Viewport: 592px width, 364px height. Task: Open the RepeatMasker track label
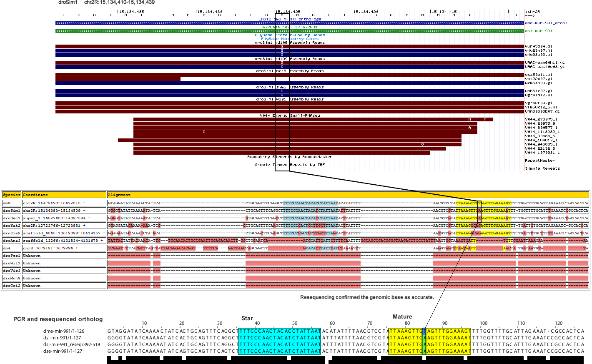539,161
